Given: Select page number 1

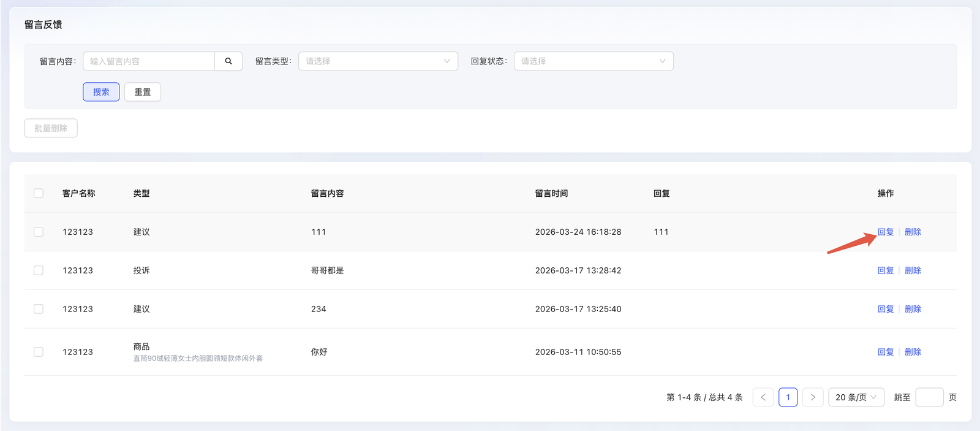Looking at the screenshot, I should (788, 397).
